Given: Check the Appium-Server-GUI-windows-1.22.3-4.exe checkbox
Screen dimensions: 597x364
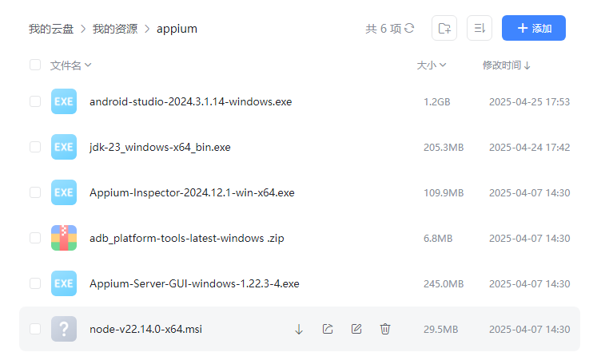Looking at the screenshot, I should coord(35,283).
